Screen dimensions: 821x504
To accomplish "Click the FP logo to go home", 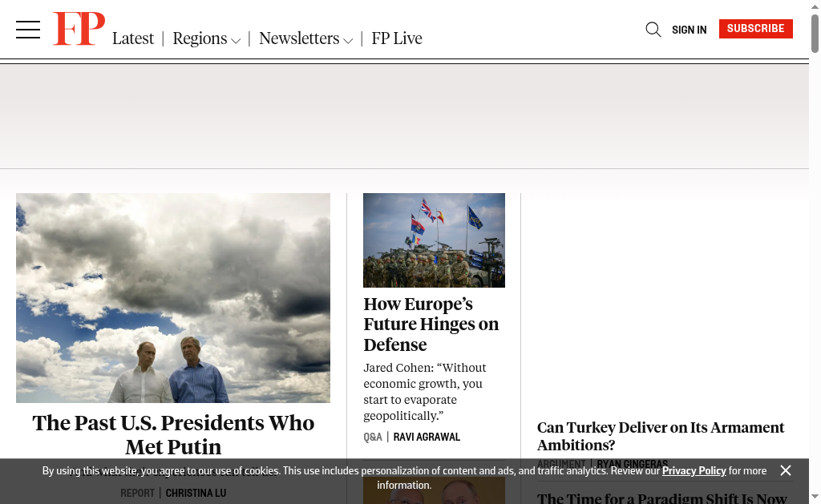I will point(79,29).
